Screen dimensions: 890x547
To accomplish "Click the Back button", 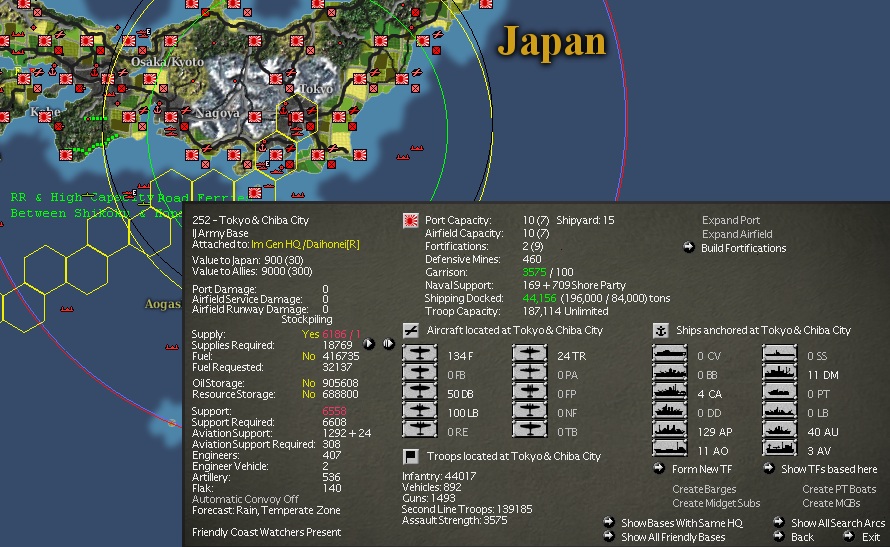I will [802, 537].
